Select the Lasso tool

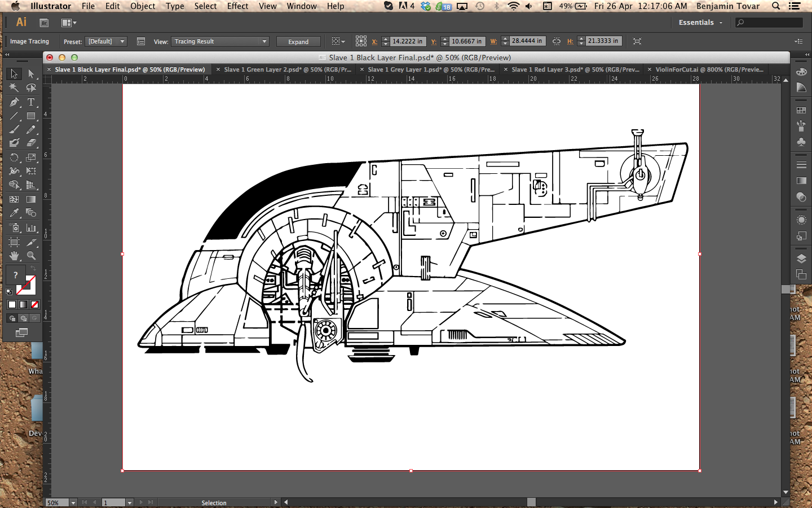coord(31,87)
